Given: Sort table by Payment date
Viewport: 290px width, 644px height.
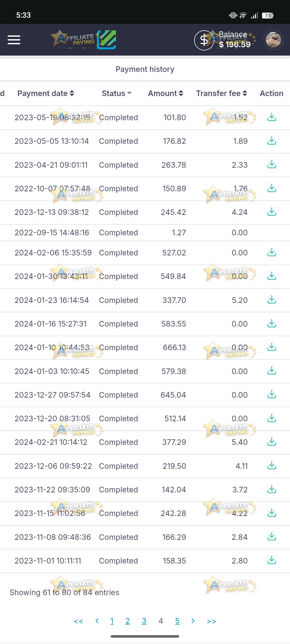Looking at the screenshot, I should [46, 93].
